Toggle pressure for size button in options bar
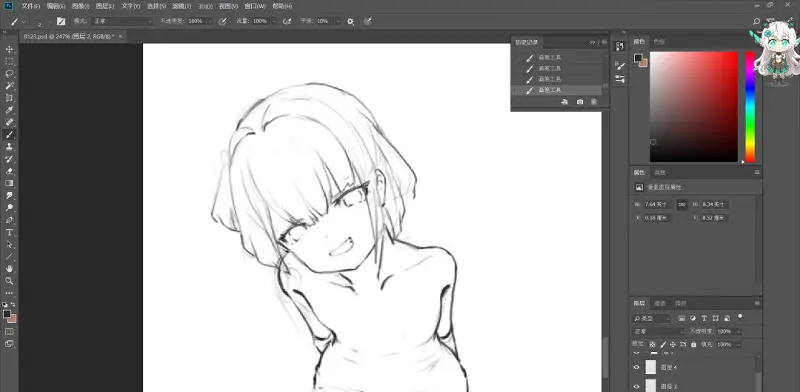This screenshot has height=392, width=800. (x=367, y=21)
